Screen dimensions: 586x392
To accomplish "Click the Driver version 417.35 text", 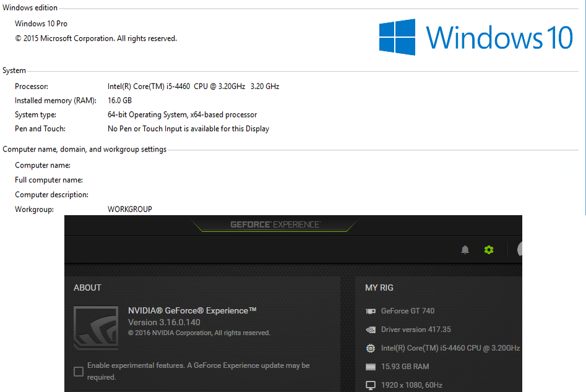I will [x=416, y=330].
